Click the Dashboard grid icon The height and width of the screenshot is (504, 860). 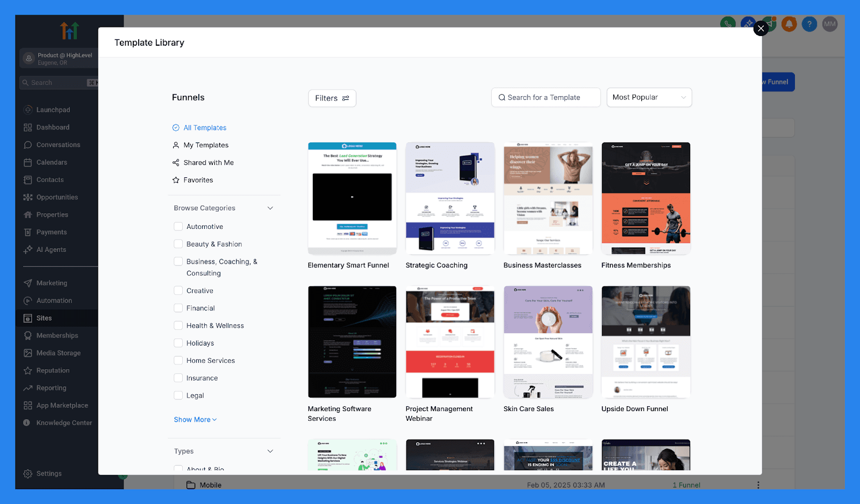[x=28, y=127]
